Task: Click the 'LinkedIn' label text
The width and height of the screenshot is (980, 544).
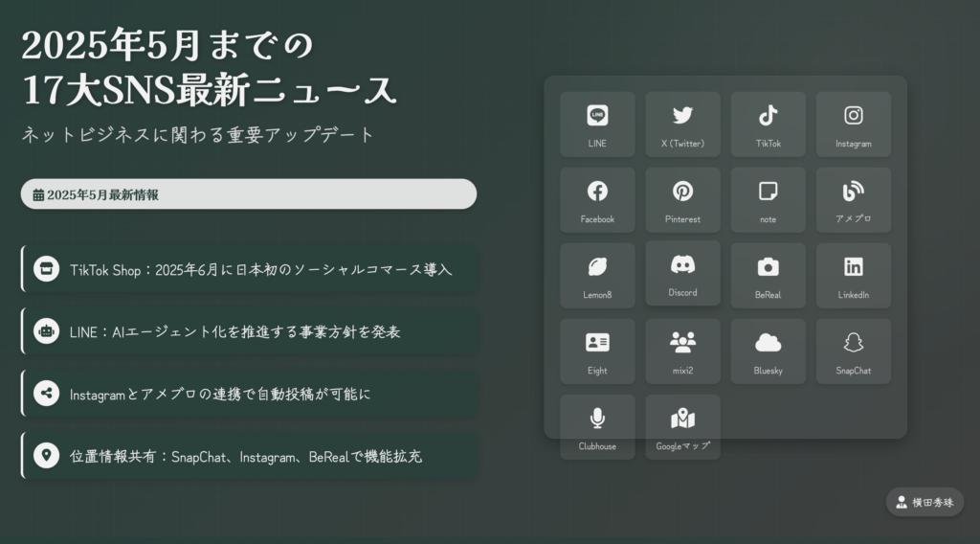Action: [853, 295]
